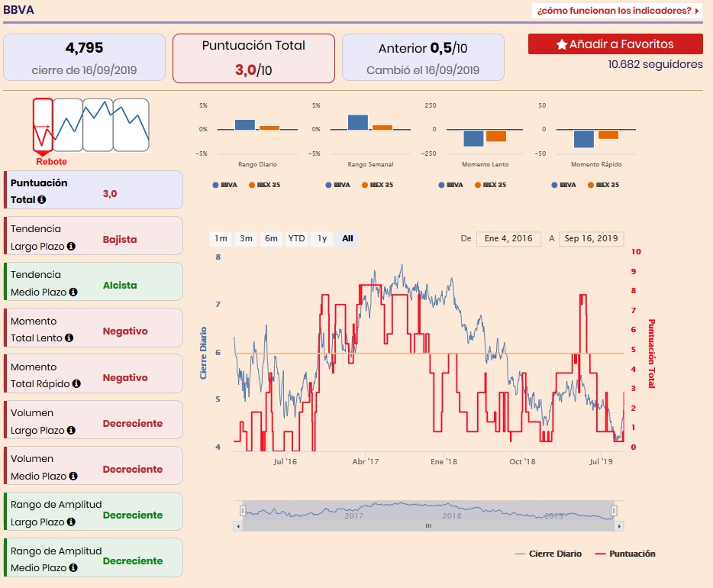
Task: Click the Momento Total Rápido Negativo card
Action: (94, 374)
